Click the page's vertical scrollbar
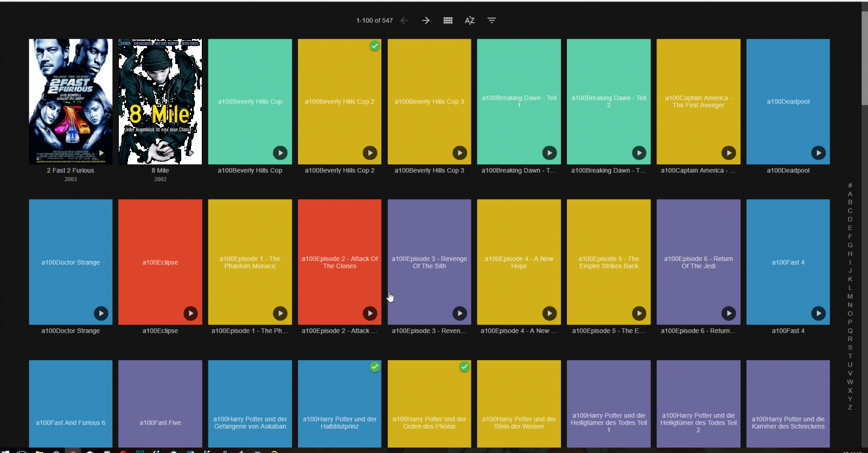 point(865,59)
